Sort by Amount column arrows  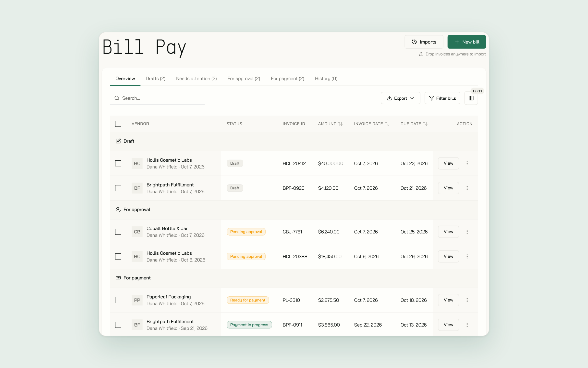point(340,124)
